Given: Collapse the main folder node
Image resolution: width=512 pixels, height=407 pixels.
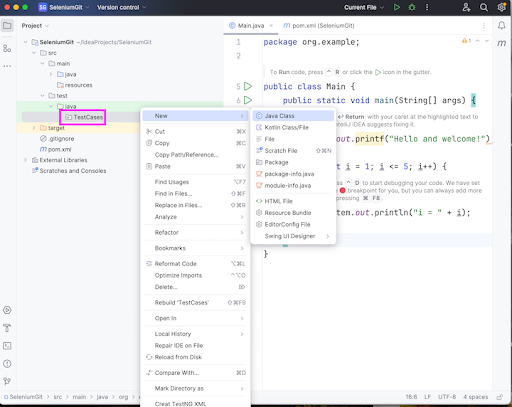Looking at the screenshot, I should click(42, 63).
